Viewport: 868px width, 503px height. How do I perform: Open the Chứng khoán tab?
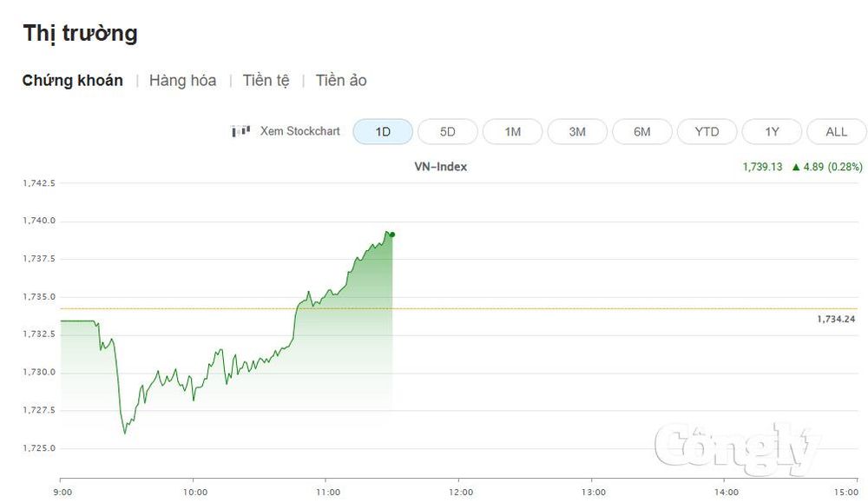[73, 81]
